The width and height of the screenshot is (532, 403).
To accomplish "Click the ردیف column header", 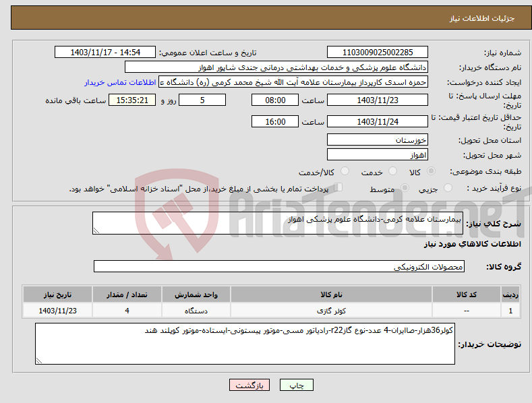I will click(x=510, y=294).
